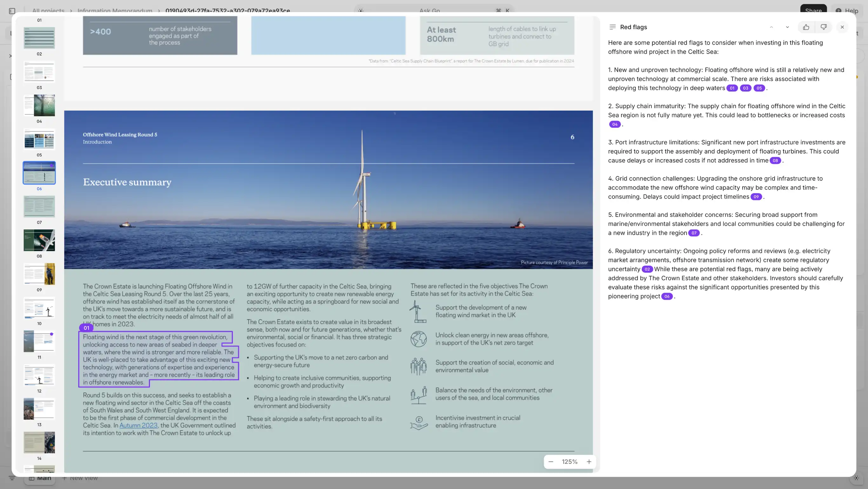Click citation 08 in port infrastructure point
Screen dimensions: 868x489
775,160
